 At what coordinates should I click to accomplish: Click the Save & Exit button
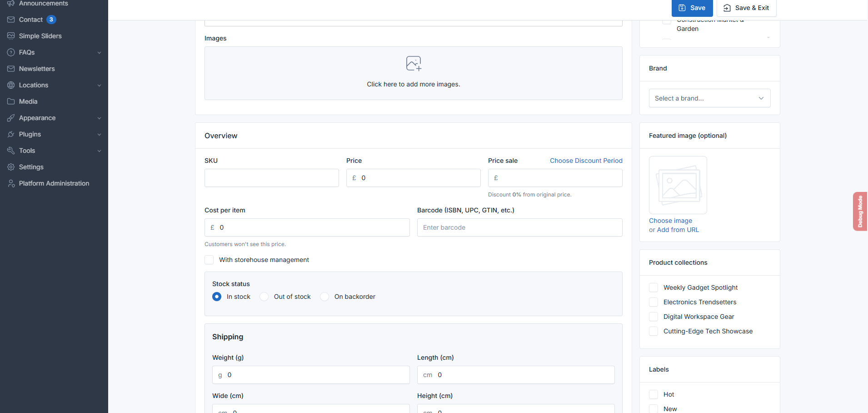click(x=746, y=8)
